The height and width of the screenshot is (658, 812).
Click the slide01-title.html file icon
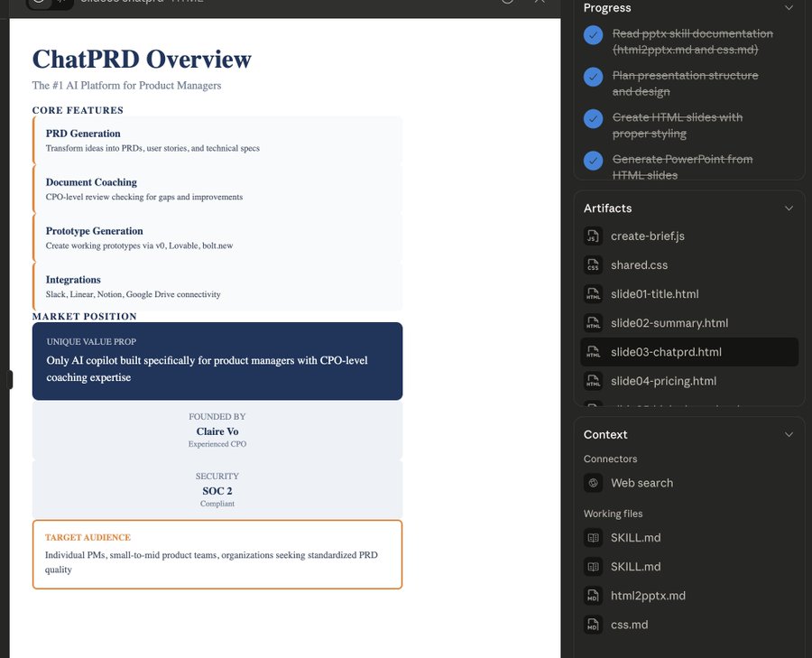pos(593,294)
